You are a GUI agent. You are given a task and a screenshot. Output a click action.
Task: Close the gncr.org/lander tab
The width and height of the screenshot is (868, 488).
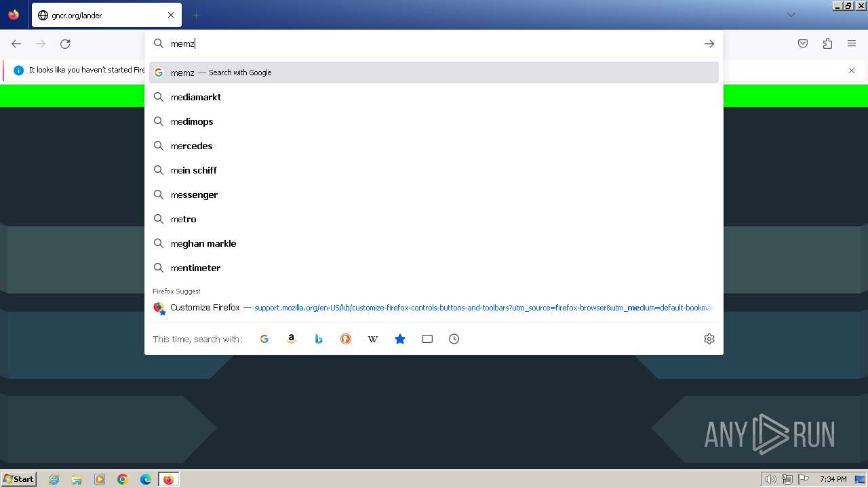[x=171, y=15]
